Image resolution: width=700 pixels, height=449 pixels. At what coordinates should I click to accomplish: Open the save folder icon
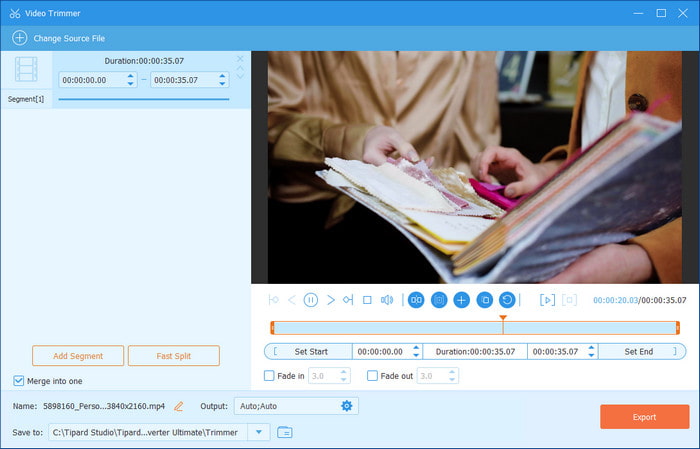pyautogui.click(x=284, y=432)
